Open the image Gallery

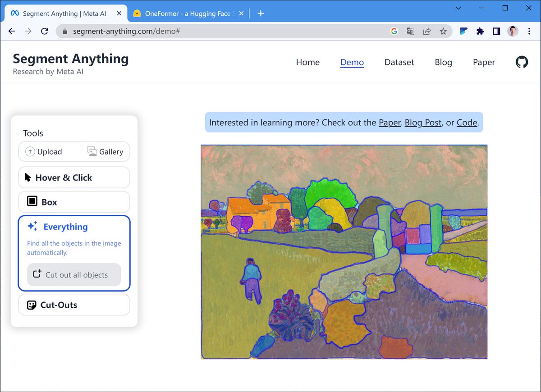[x=105, y=152]
